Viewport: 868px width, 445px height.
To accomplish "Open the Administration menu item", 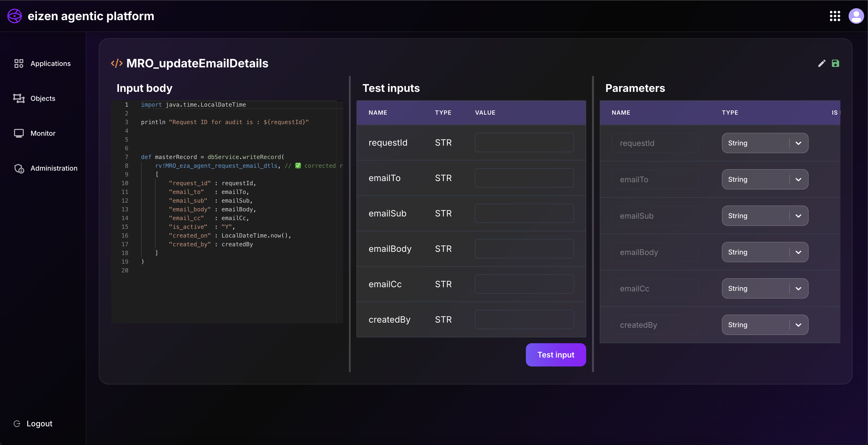I will click(54, 168).
